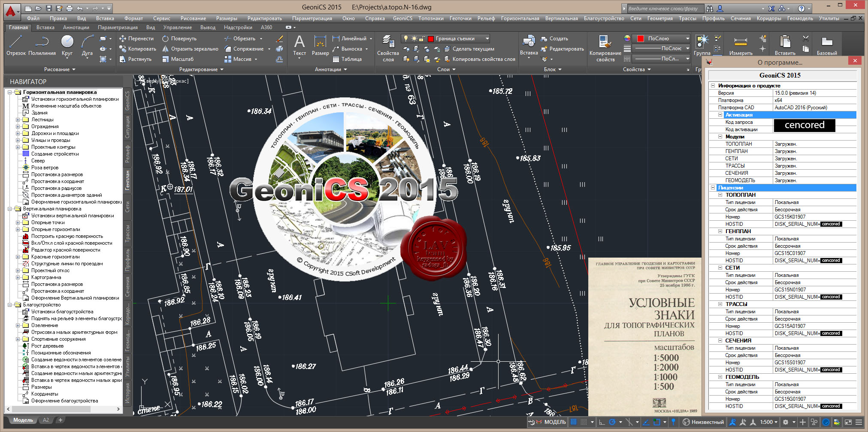Expand the Рисование panel arrow
This screenshot has width=868, height=432.
click(74, 69)
